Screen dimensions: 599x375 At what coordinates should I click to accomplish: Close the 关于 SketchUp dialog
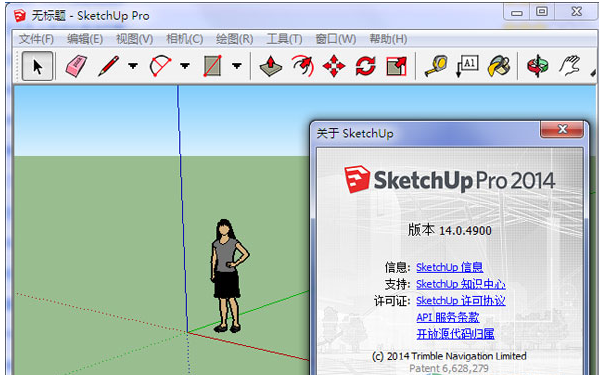tap(562, 129)
